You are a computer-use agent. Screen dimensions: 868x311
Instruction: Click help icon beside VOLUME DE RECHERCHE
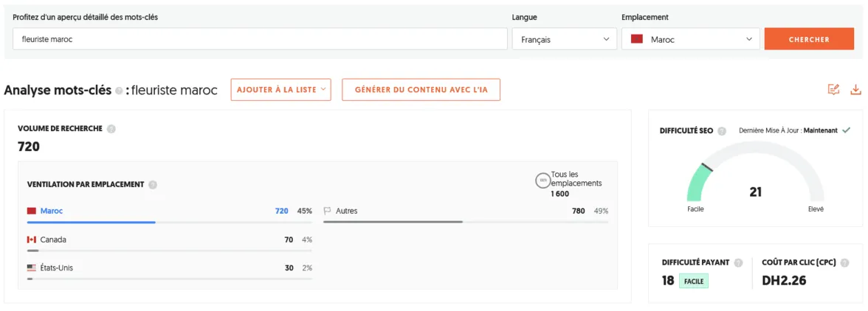[111, 129]
